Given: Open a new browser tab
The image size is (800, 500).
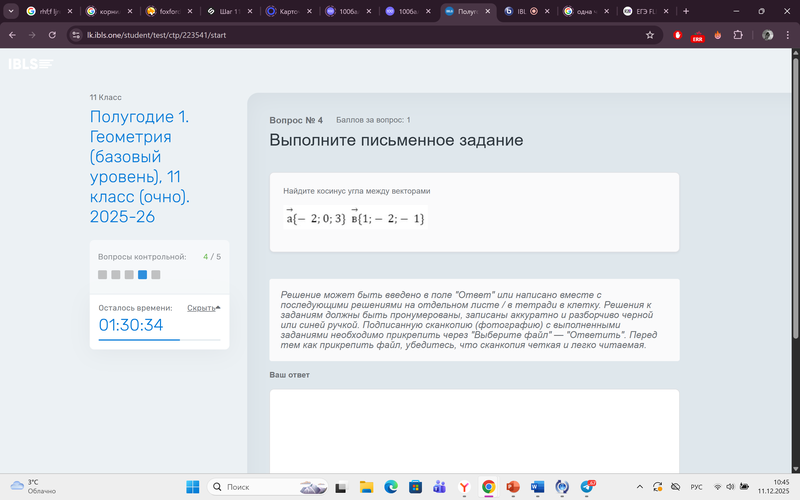Looking at the screenshot, I should [686, 11].
